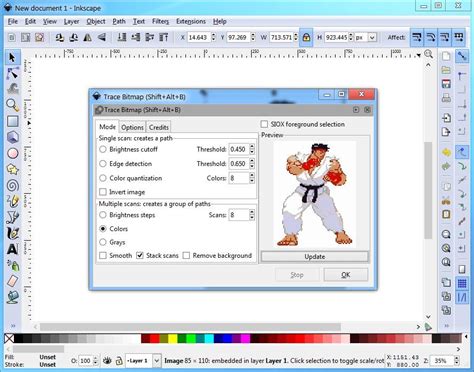Enable SIOX foreground selection checkbox
The height and width of the screenshot is (372, 474).
tap(264, 124)
